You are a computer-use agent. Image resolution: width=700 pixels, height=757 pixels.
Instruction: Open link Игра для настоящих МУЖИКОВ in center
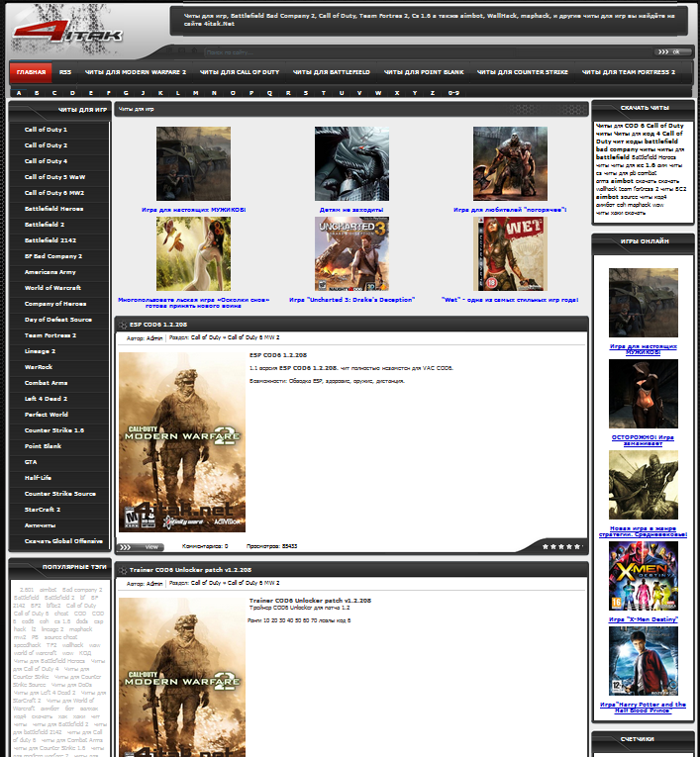194,210
